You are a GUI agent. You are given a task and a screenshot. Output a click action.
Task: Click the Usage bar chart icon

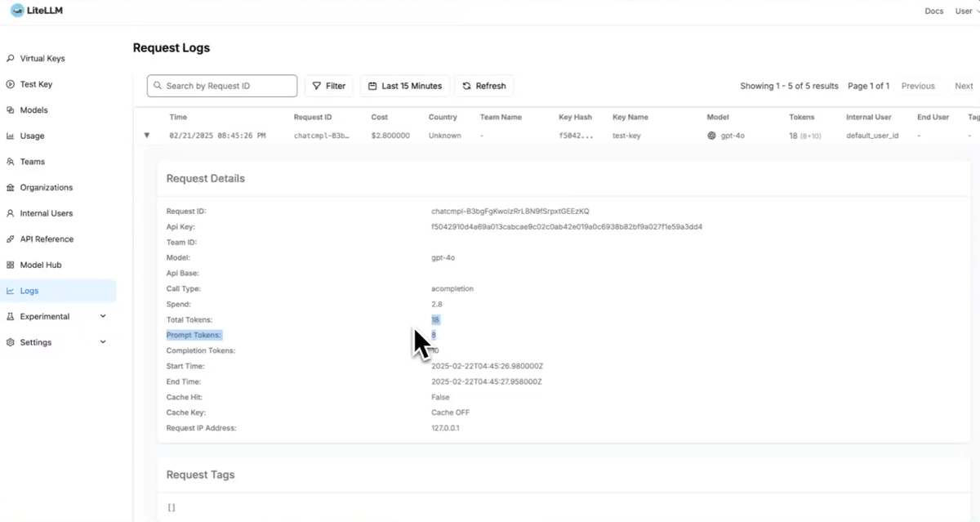point(11,136)
